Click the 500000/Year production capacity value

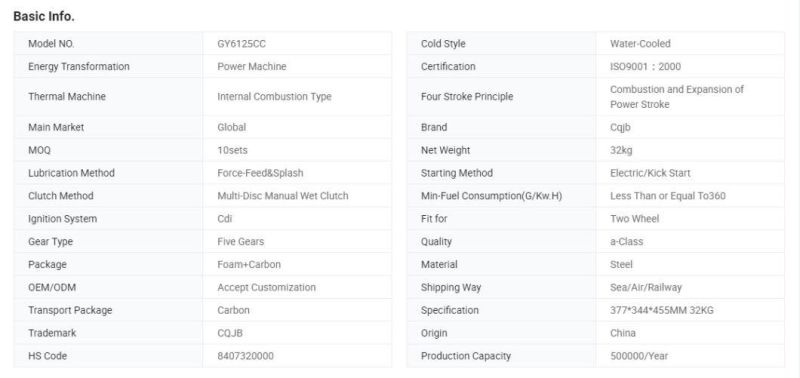pos(639,356)
